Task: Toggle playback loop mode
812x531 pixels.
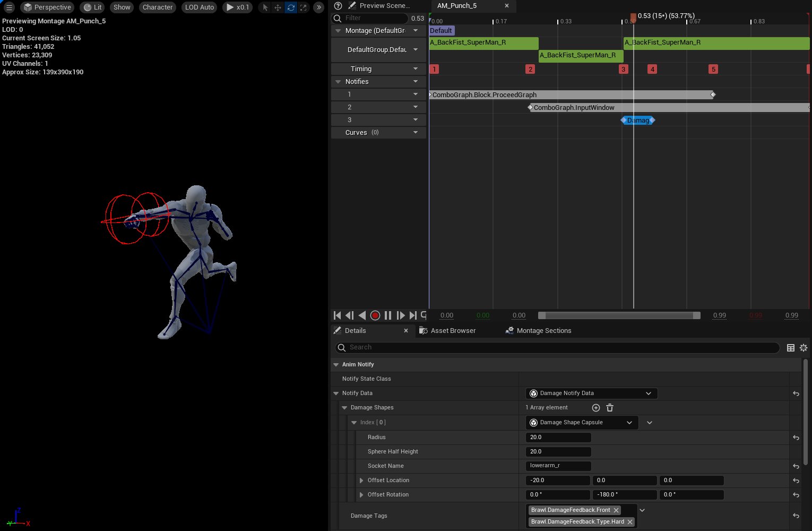Action: (424, 315)
